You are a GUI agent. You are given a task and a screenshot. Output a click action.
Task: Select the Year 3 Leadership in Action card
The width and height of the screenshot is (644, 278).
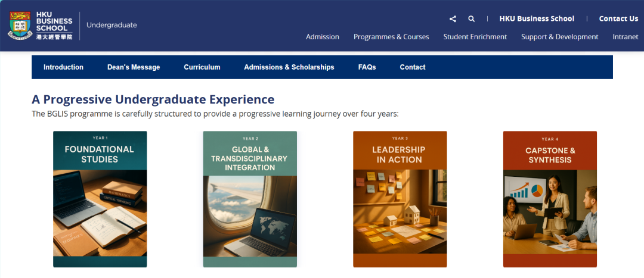coord(400,199)
